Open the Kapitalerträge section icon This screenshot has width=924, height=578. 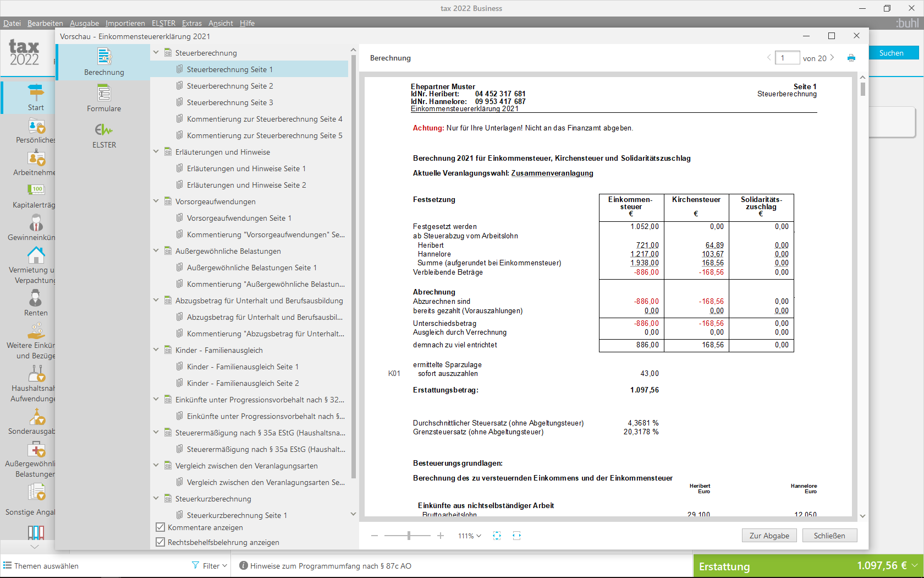[36, 189]
